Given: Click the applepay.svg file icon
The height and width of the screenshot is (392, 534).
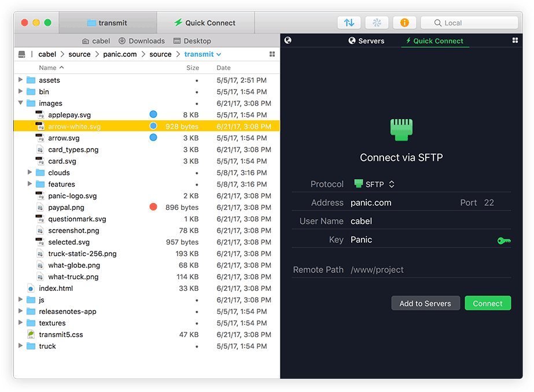Looking at the screenshot, I should tap(40, 114).
